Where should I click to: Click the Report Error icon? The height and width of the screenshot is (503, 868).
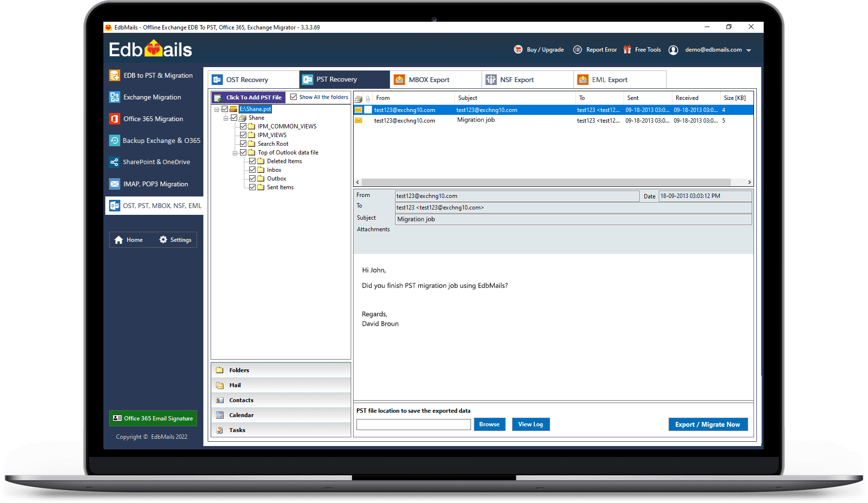(x=577, y=49)
